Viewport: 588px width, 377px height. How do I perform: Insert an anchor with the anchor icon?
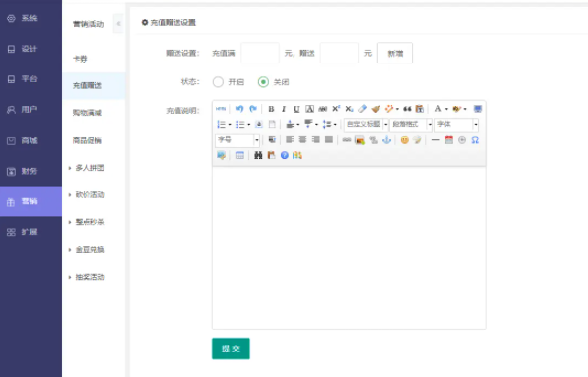(387, 140)
